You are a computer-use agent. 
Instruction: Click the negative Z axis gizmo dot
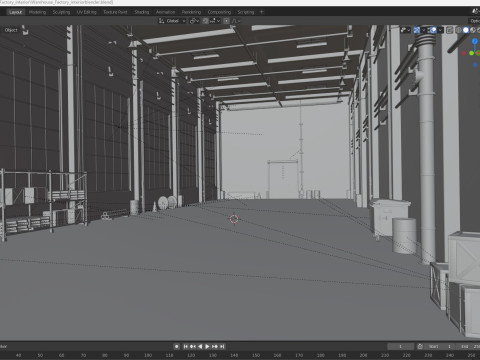475,65
